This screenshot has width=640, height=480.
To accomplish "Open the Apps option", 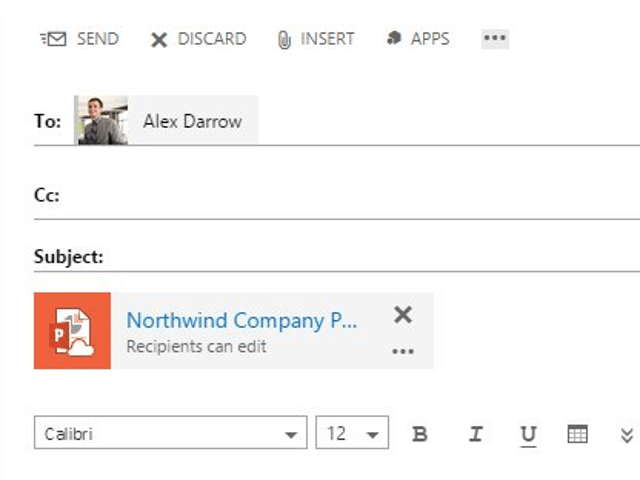I will (x=418, y=39).
